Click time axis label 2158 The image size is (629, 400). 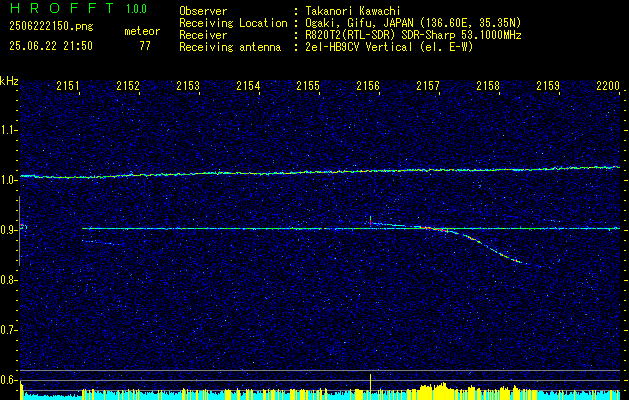(x=488, y=86)
